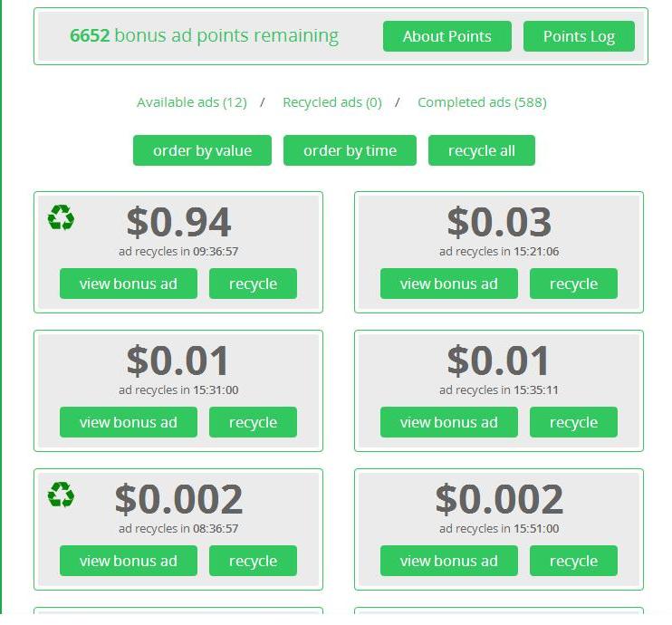Open the About Points page
The image size is (672, 625).
[447, 36]
